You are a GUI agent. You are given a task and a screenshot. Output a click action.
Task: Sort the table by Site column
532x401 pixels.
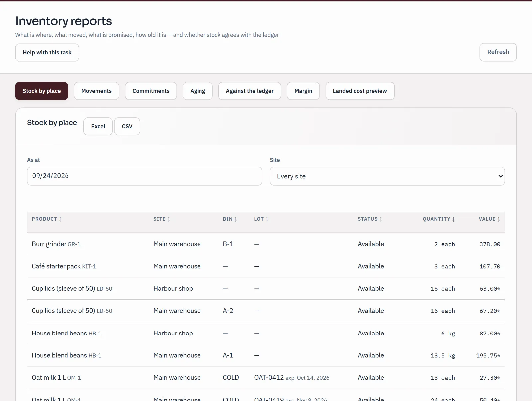pos(162,219)
